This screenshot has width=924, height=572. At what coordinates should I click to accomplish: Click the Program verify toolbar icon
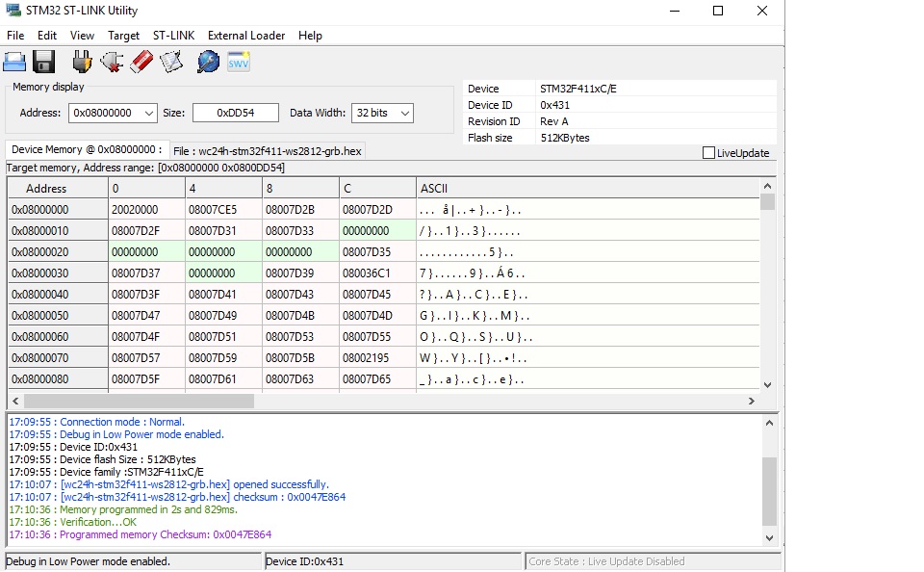171,62
